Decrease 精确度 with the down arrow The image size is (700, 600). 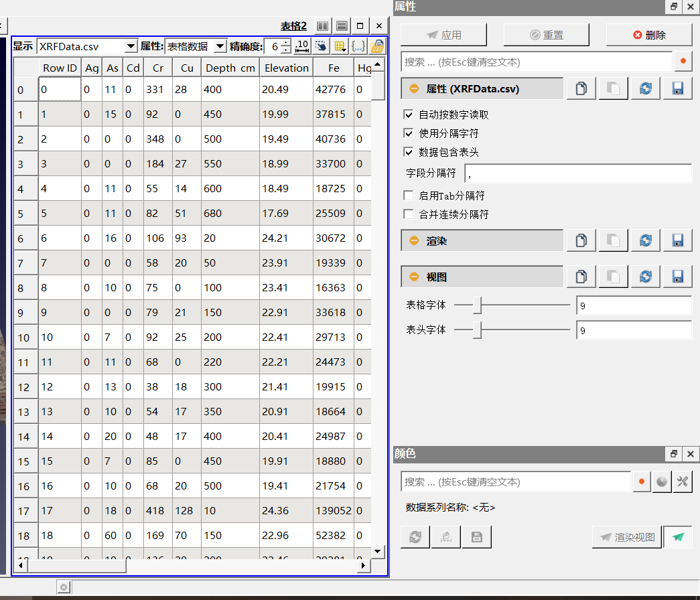286,50
